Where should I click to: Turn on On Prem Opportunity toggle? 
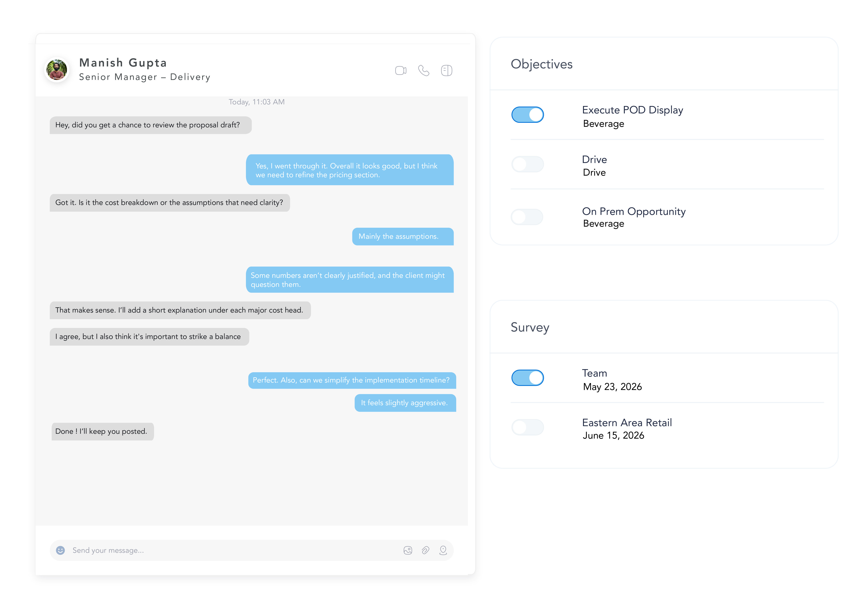coord(527,217)
